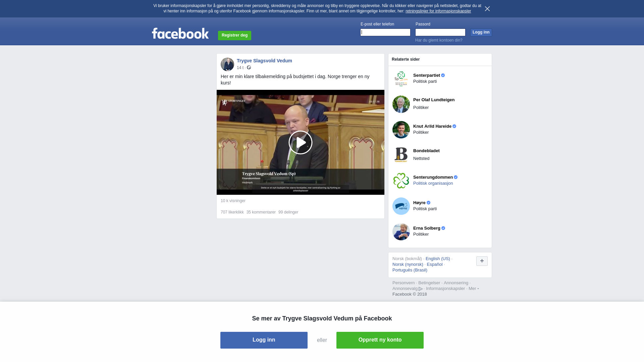This screenshot has width=644, height=362.
Task: Open Trygve Slagsvold Vedum profile avatar
Action: (x=227, y=64)
